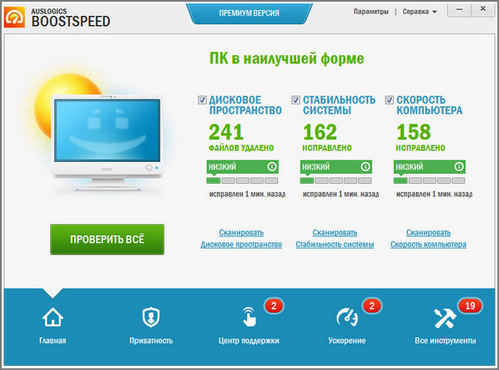
Task: Click the Auslogics BoostSpeed logo icon
Action: point(14,17)
